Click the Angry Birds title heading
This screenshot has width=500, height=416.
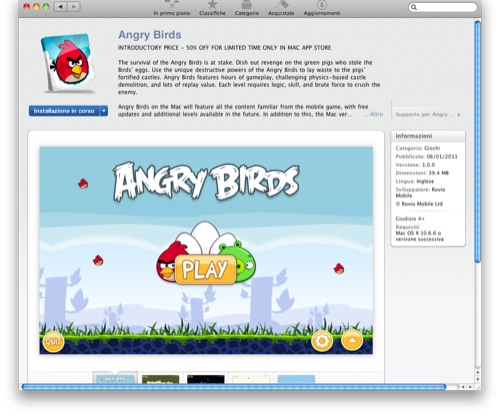tap(150, 35)
